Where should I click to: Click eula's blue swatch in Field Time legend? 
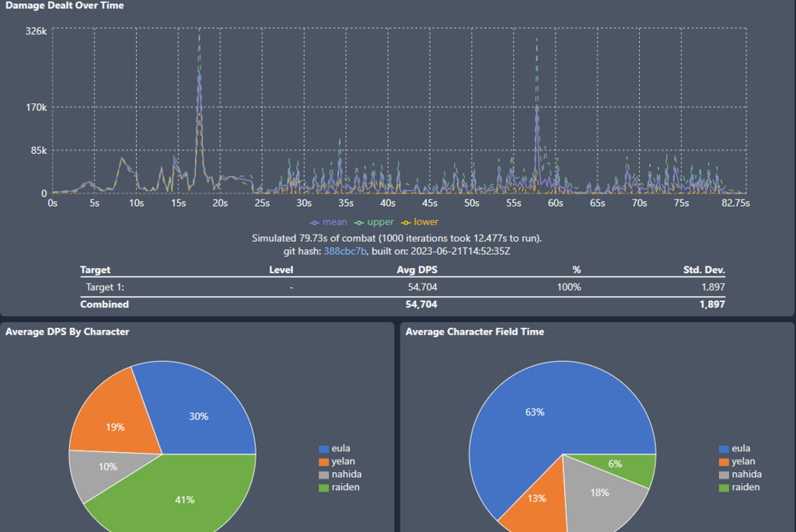pos(724,449)
